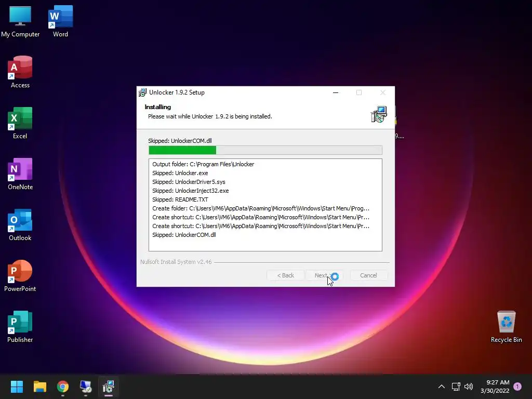Open File Explorer from the taskbar
Viewport: 532px width, 399px height.
[x=39, y=387]
